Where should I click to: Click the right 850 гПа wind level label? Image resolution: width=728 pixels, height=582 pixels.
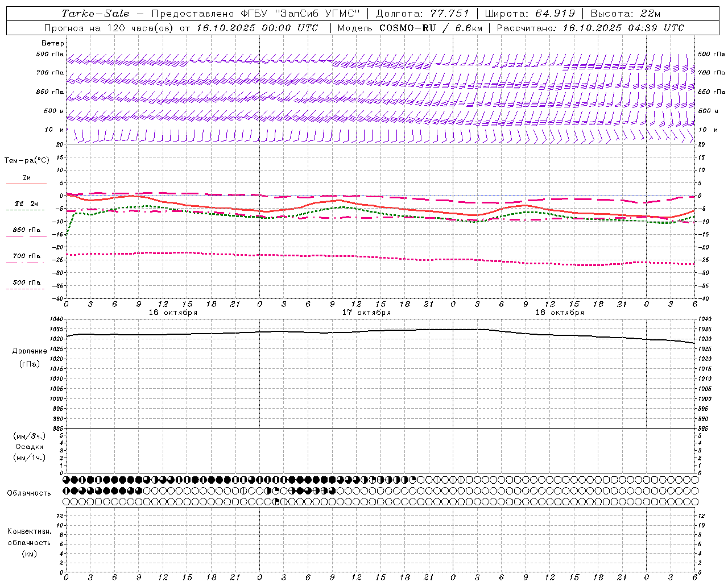tap(711, 92)
